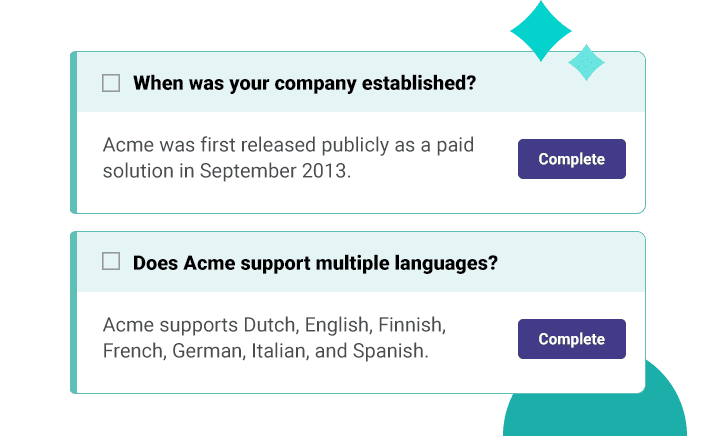Click the answer text listing supported languages
The image size is (720, 444).
click(274, 338)
